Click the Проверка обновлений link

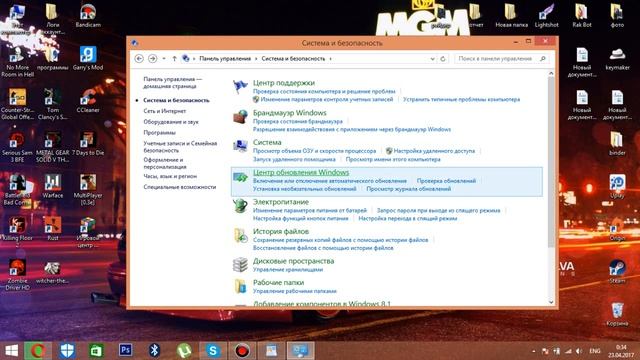[x=446, y=181]
